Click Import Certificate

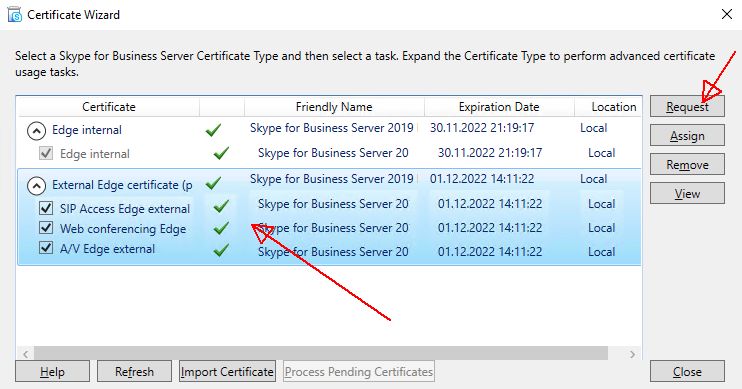pyautogui.click(x=227, y=371)
